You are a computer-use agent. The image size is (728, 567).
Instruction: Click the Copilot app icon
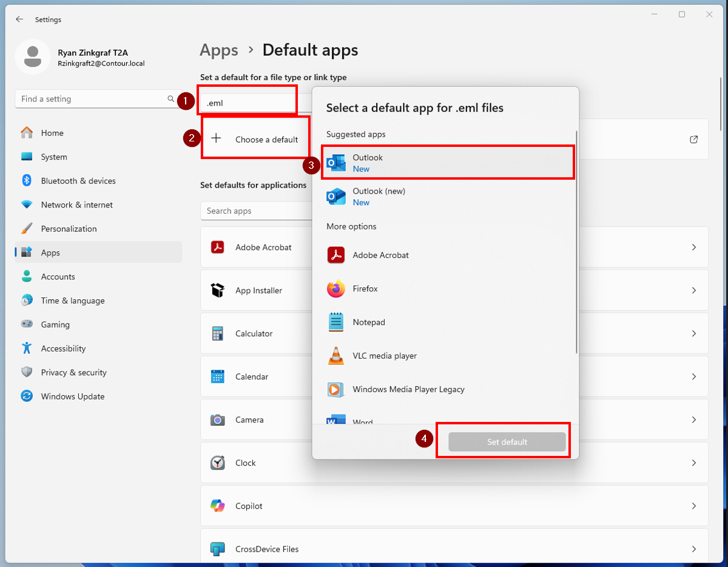tap(218, 506)
